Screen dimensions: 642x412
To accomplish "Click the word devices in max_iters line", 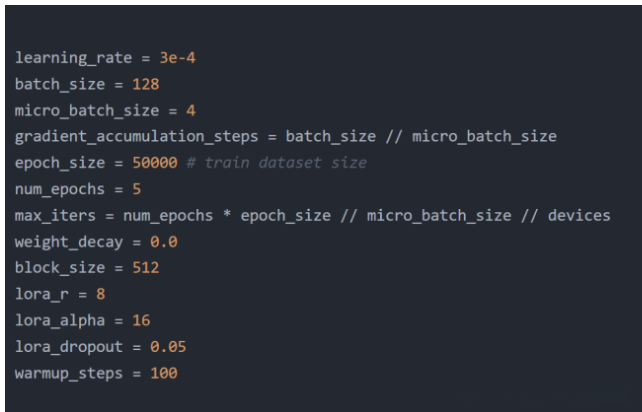I will pos(580,215).
